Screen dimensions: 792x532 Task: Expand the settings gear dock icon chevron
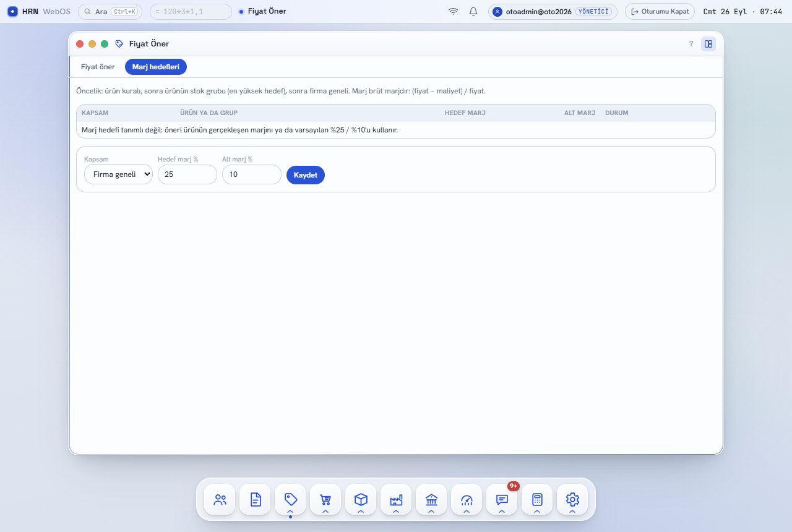tap(572, 511)
